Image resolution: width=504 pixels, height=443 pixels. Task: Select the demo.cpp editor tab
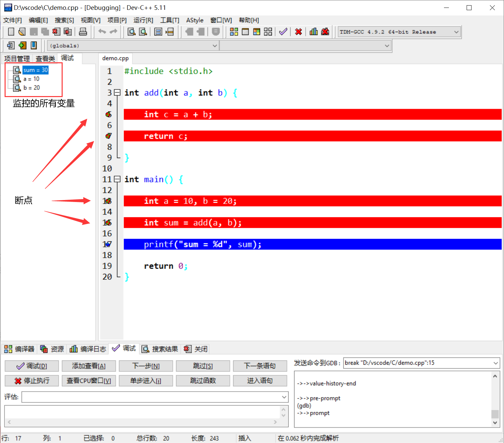click(x=115, y=58)
